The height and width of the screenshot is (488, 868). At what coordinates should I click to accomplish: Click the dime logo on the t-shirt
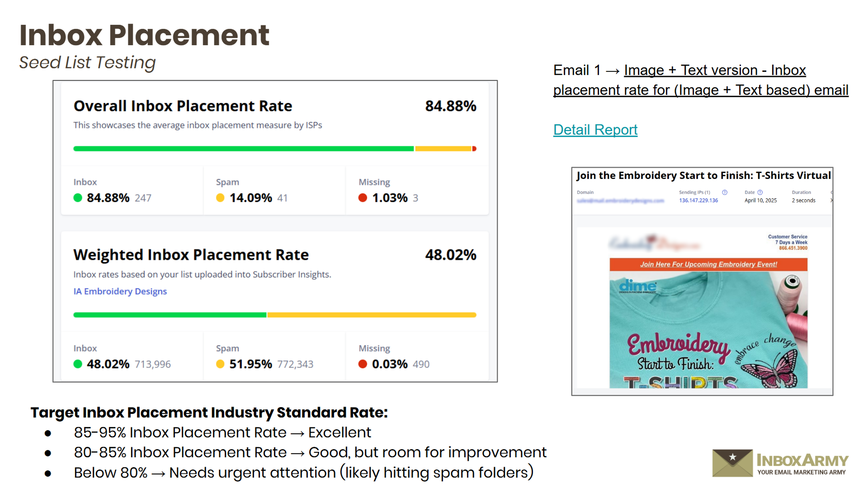[637, 286]
